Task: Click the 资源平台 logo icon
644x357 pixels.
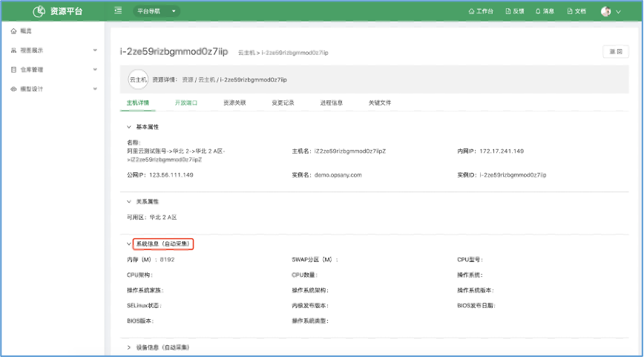Action: [x=40, y=12]
